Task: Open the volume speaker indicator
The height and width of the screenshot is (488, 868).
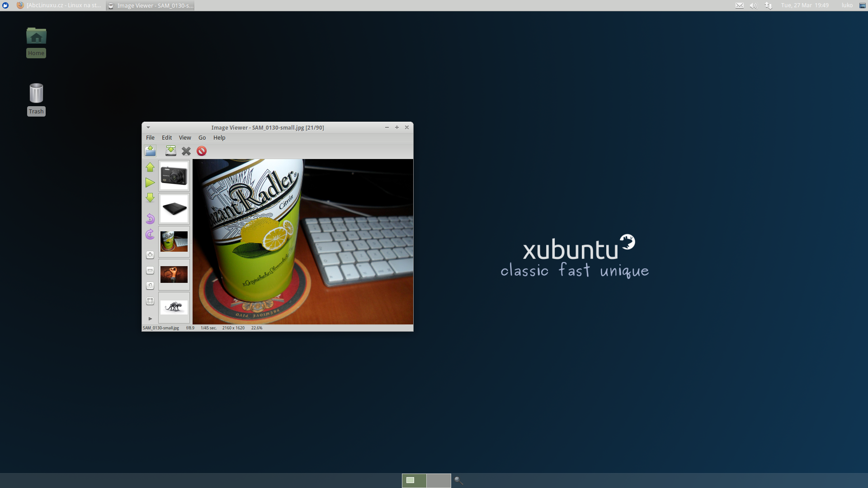Action: [x=753, y=5]
